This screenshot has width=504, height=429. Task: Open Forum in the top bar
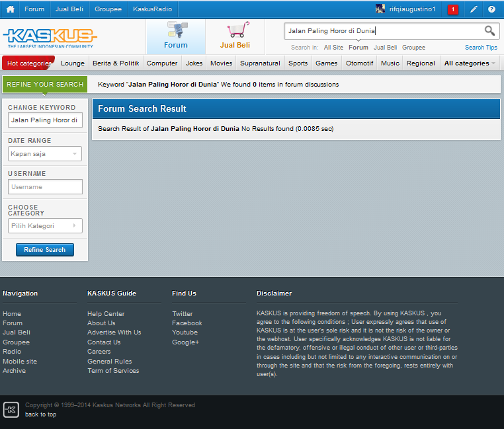(34, 9)
